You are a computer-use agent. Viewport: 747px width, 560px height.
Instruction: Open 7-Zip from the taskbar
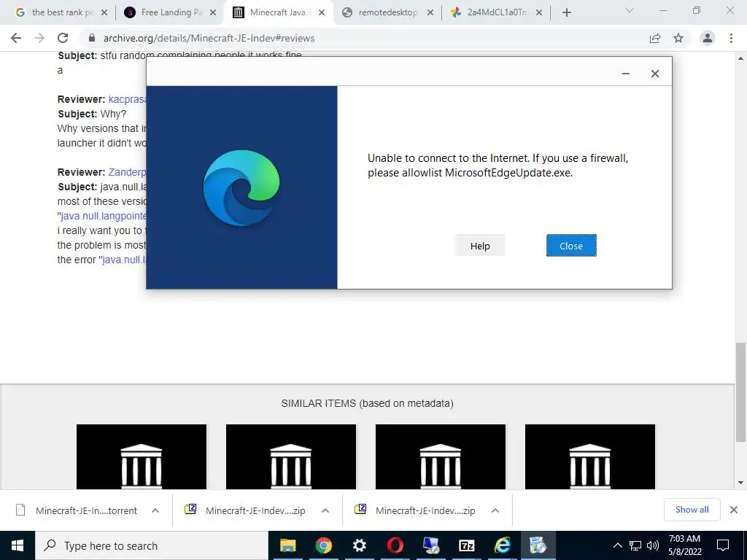[x=466, y=545]
